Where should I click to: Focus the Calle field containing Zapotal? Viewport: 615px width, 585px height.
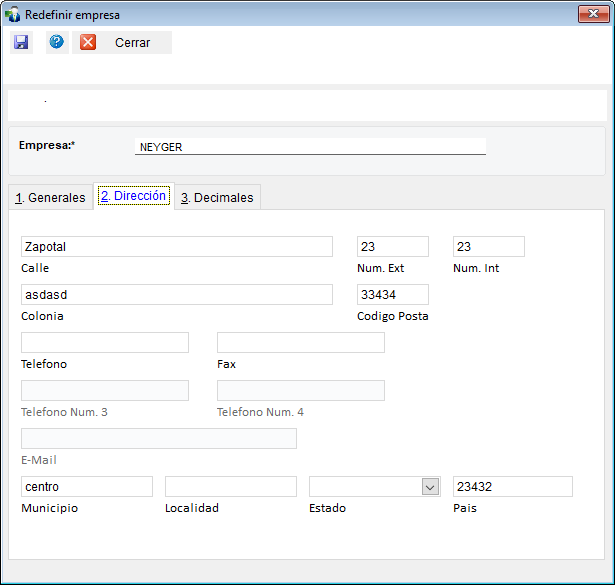point(177,247)
